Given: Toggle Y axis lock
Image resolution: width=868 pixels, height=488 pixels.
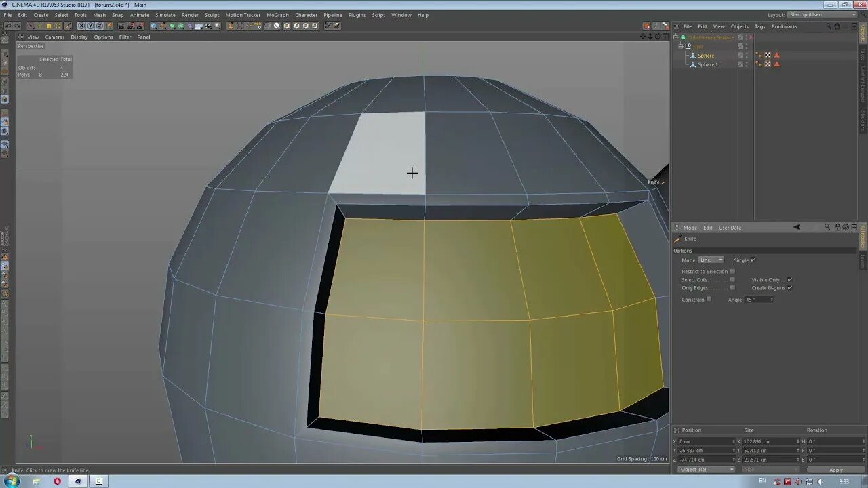Looking at the screenshot, I should pyautogui.click(x=90, y=26).
